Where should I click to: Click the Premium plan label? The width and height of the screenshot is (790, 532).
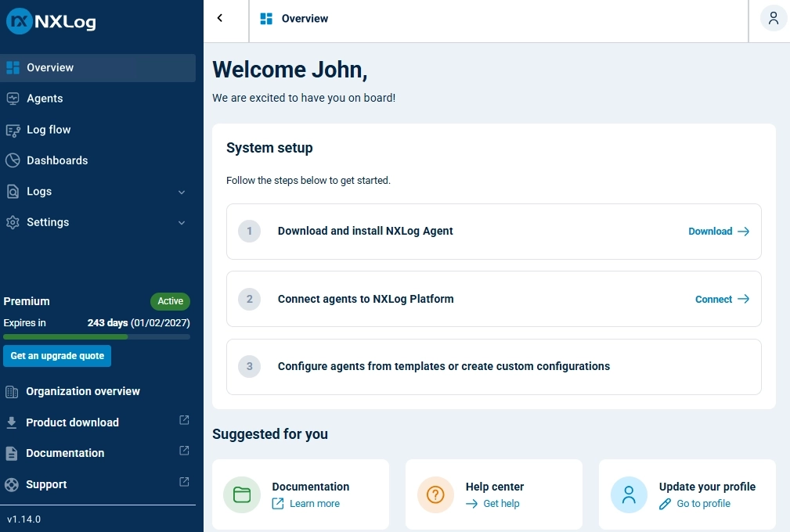click(27, 301)
